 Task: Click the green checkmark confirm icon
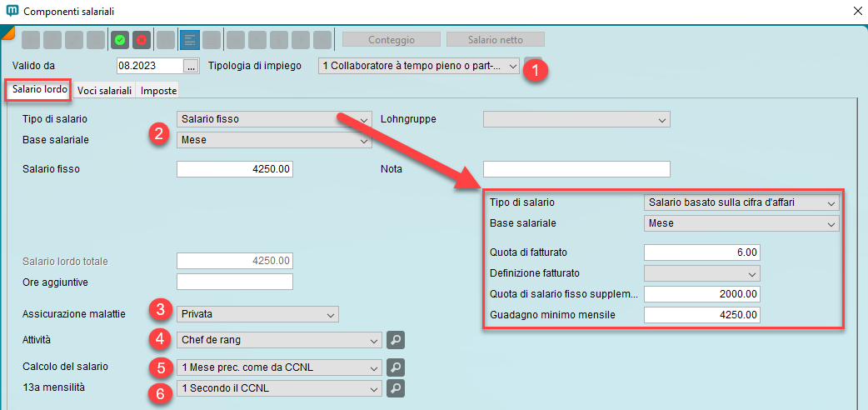[x=120, y=39]
